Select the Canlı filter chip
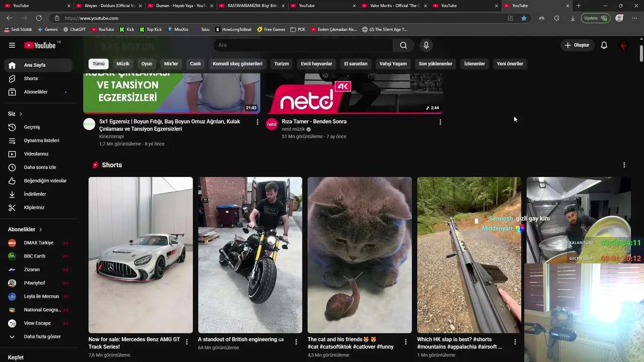This screenshot has width=644, height=362. 195,64
